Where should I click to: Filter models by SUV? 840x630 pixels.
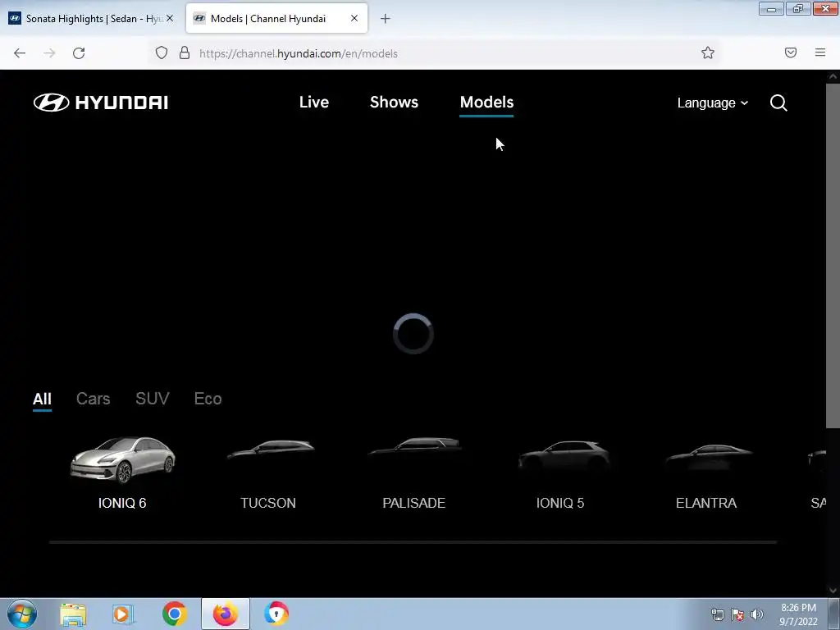[152, 399]
